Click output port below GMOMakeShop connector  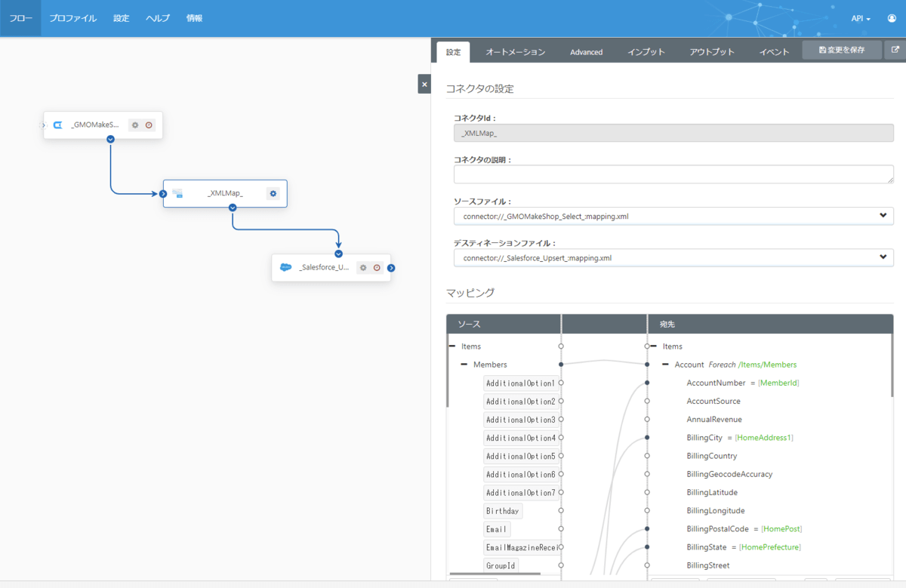(110, 139)
